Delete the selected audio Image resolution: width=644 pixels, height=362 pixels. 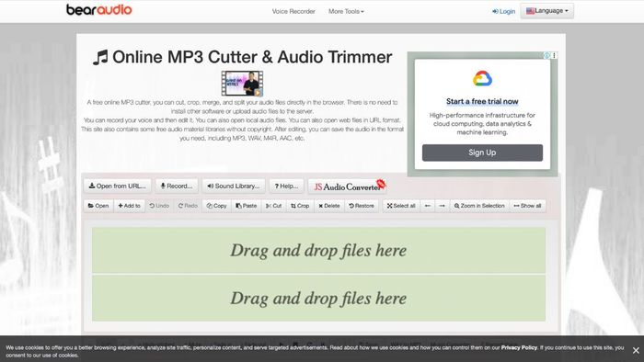[329, 206]
